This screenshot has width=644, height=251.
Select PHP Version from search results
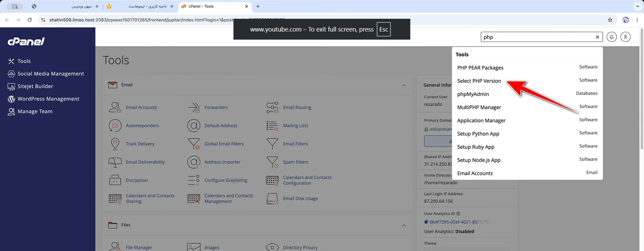coord(479,81)
